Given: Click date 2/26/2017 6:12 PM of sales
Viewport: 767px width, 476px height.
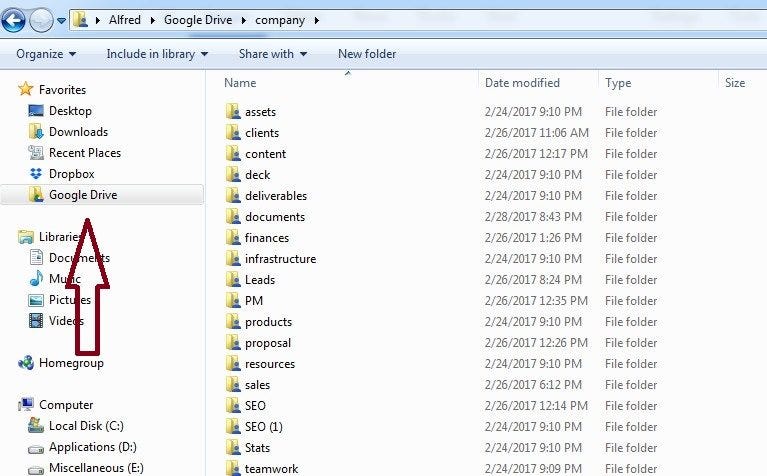Looking at the screenshot, I should pos(533,385).
